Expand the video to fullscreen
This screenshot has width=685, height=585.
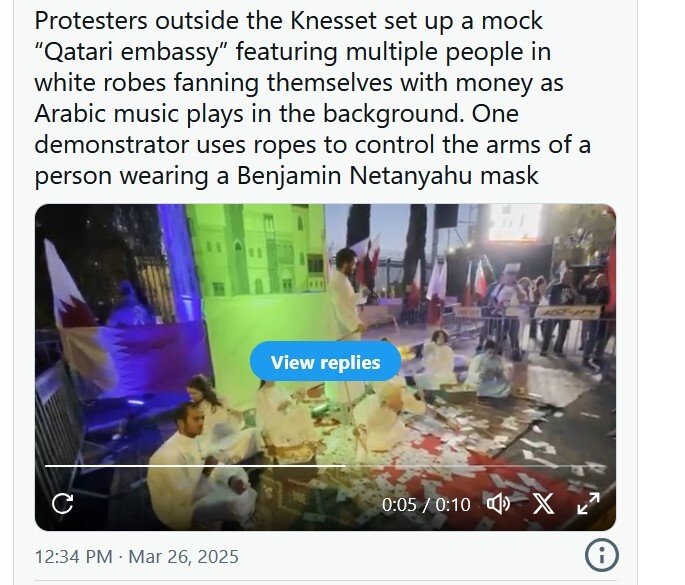[588, 503]
